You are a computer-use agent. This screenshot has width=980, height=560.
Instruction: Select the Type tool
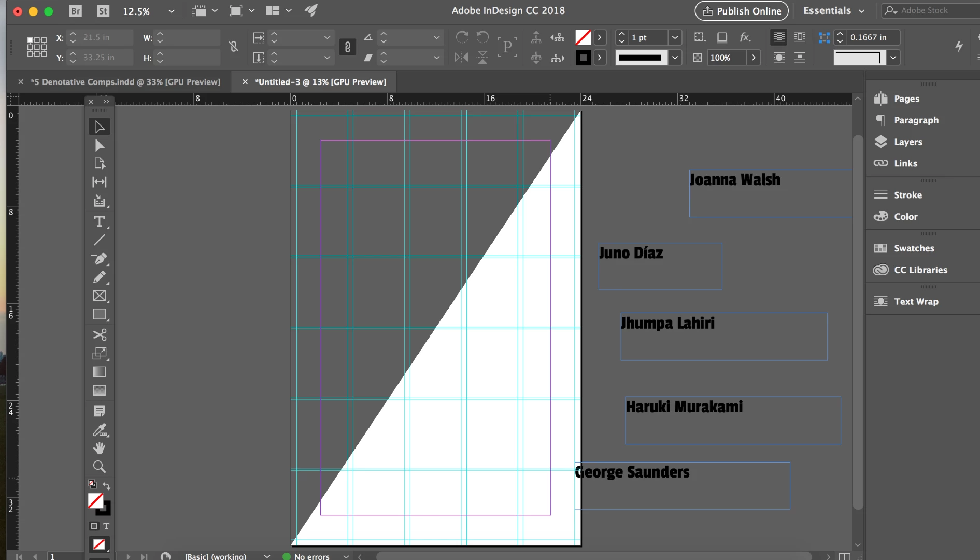(x=100, y=222)
